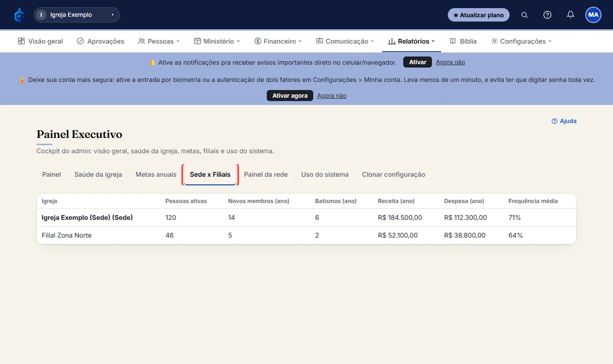Click the Receita (ano) column header

pos(396,201)
